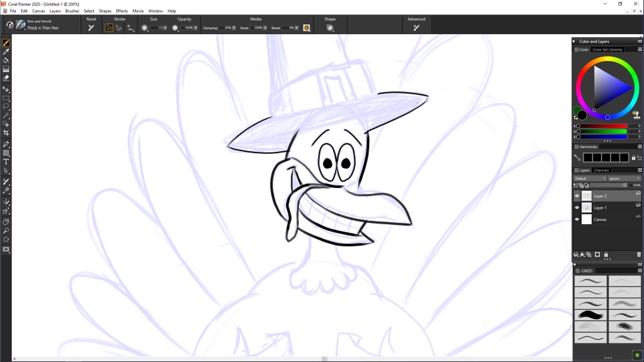Open the Advanced brush controls icon

point(416,28)
